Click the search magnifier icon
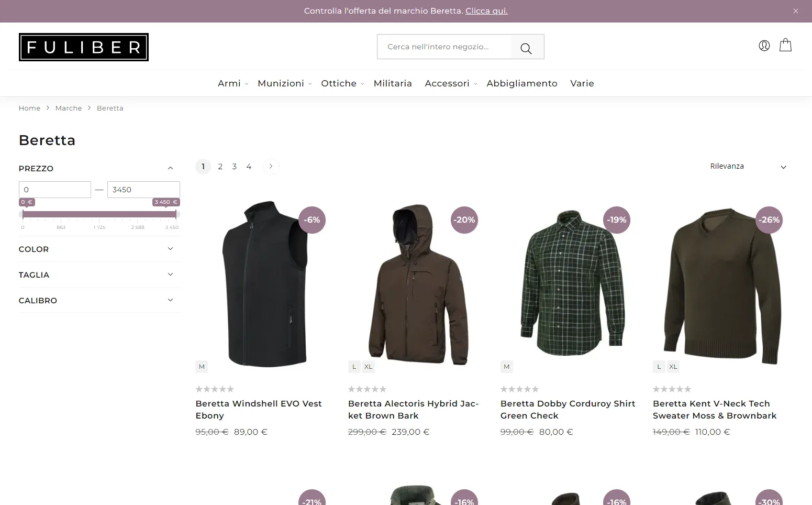 pos(526,48)
